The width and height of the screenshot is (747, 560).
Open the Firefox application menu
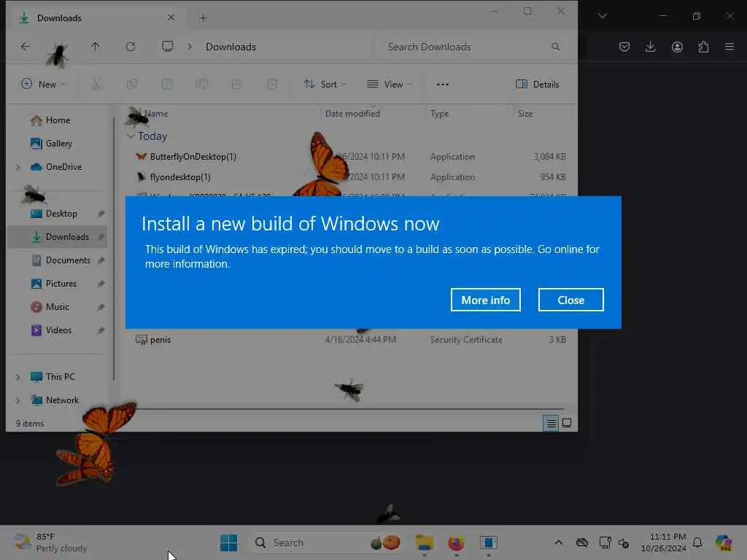click(x=729, y=47)
